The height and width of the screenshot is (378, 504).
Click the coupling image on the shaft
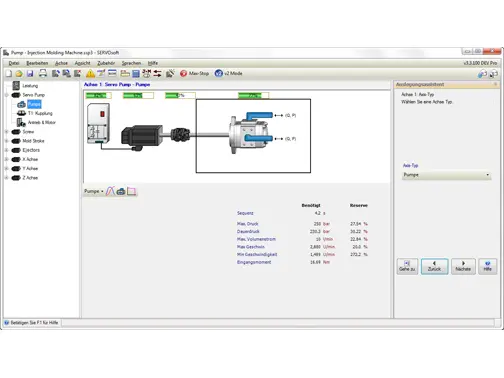point(180,134)
